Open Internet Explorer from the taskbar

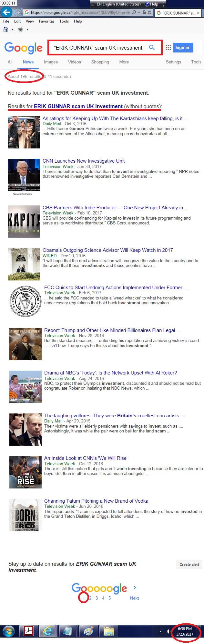pyautogui.click(x=47, y=631)
